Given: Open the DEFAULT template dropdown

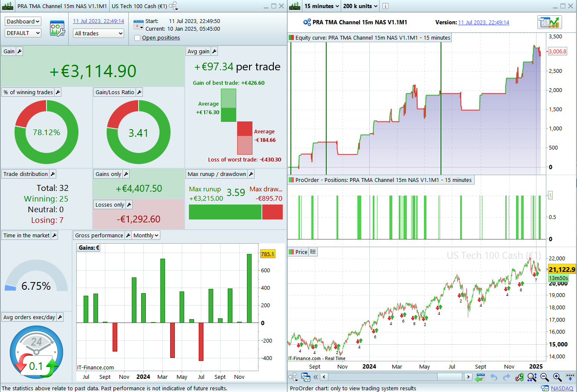Looking at the screenshot, I should coord(23,33).
